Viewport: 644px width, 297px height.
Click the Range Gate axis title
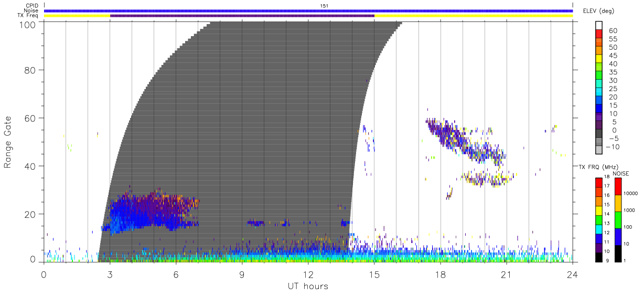click(8, 142)
